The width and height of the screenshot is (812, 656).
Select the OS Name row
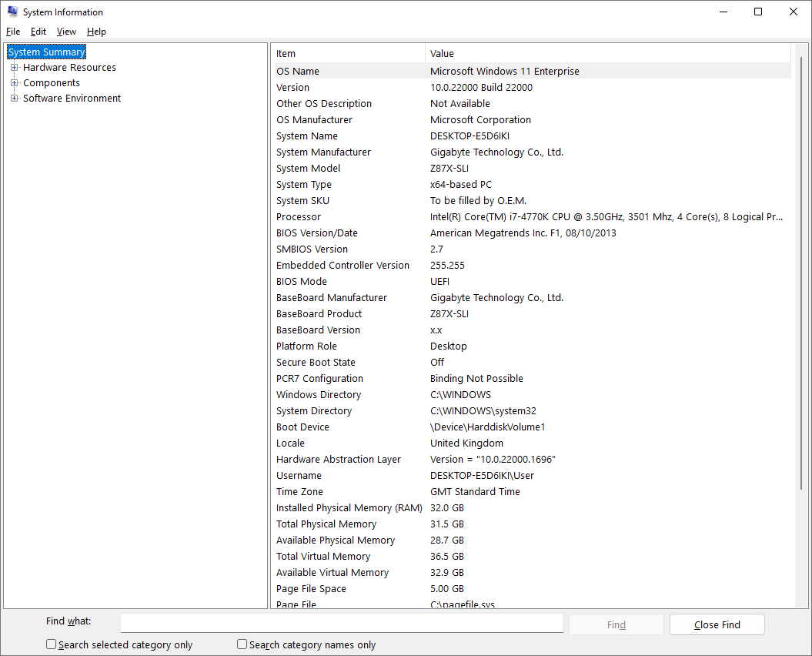click(533, 71)
